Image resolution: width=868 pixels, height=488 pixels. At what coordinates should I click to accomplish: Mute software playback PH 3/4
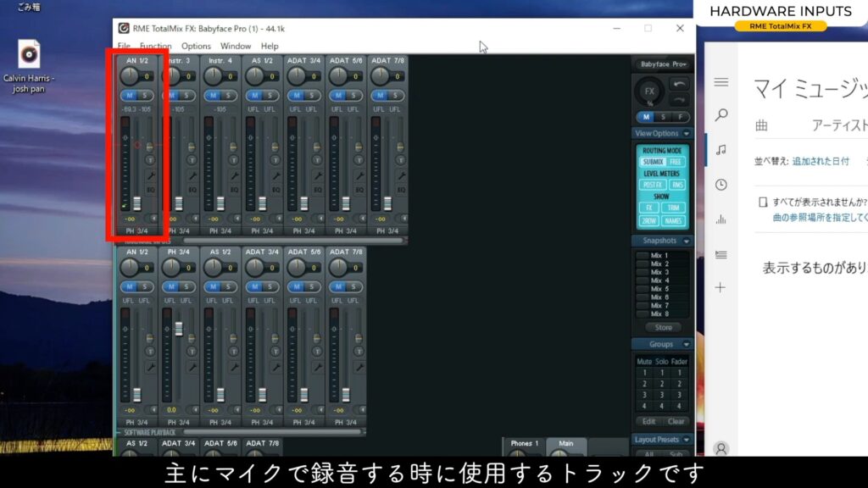tap(171, 286)
